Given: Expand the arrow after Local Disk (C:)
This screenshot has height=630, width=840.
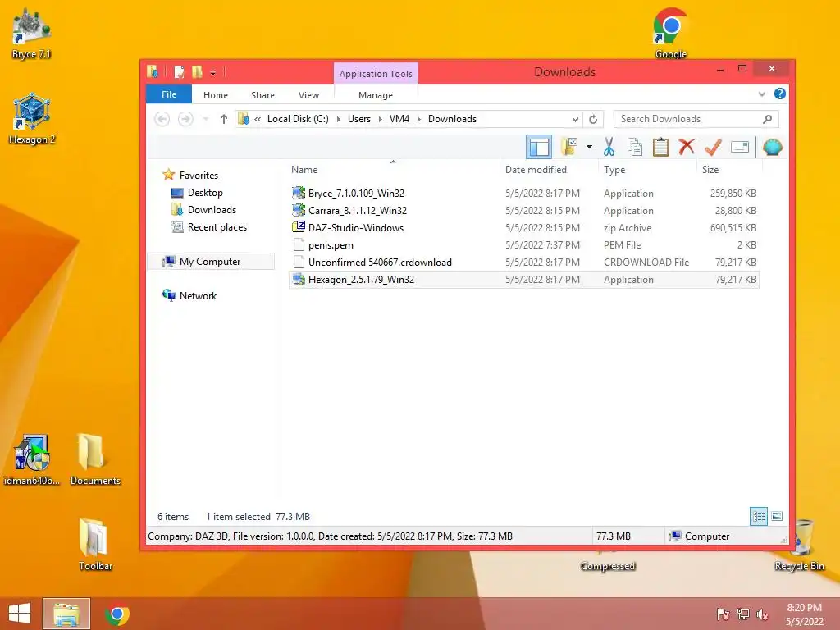Looking at the screenshot, I should (x=339, y=119).
